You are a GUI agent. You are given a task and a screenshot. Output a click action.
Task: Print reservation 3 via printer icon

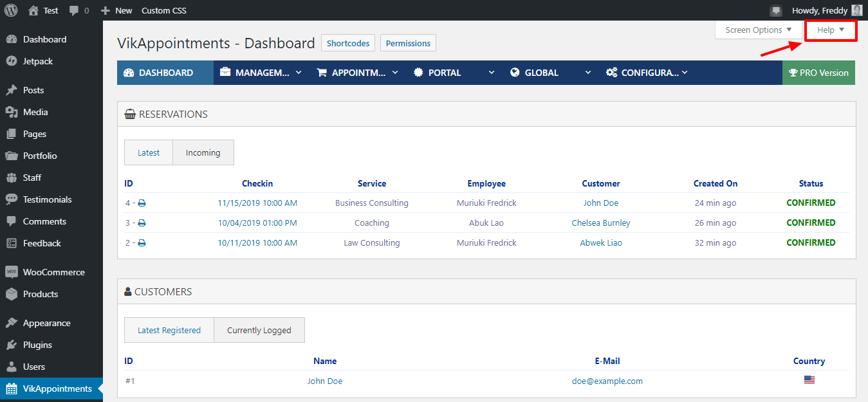(x=142, y=223)
